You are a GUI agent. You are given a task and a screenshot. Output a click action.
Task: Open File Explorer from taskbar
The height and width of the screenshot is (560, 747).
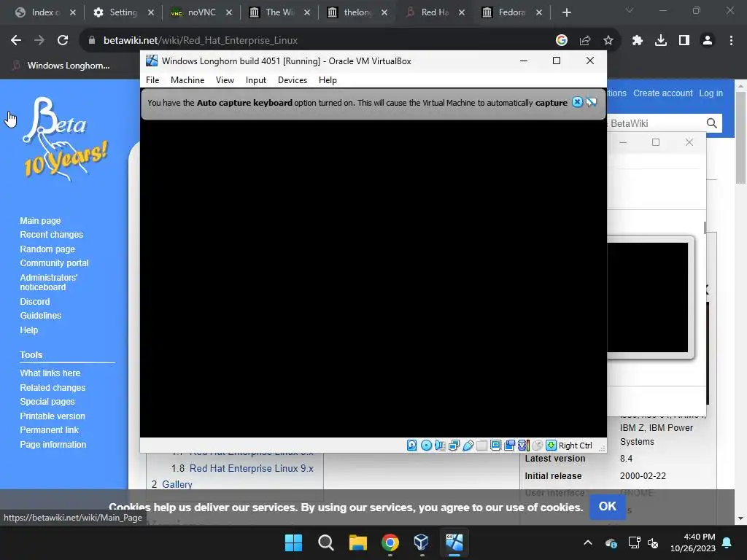(x=357, y=542)
